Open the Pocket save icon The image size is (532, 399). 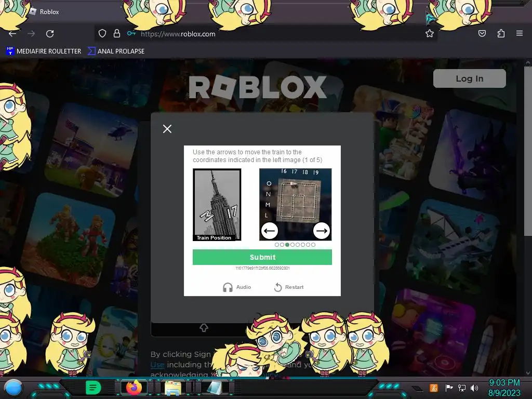coord(482,34)
